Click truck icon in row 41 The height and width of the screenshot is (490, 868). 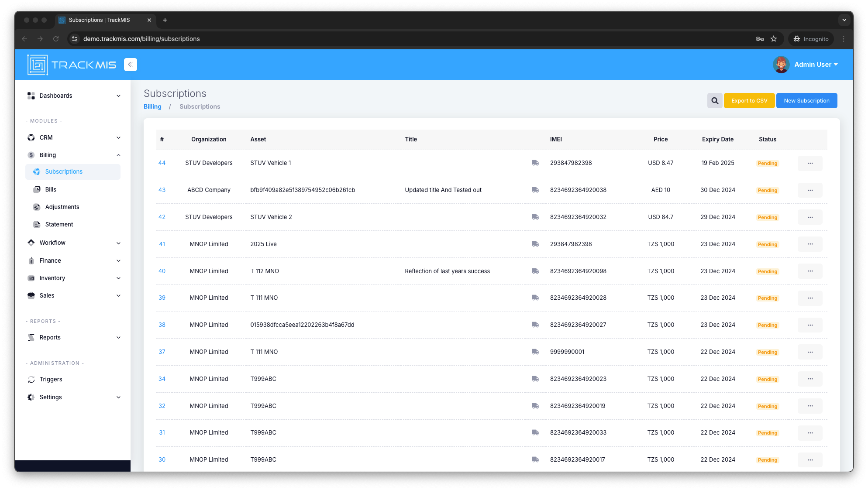[535, 244]
